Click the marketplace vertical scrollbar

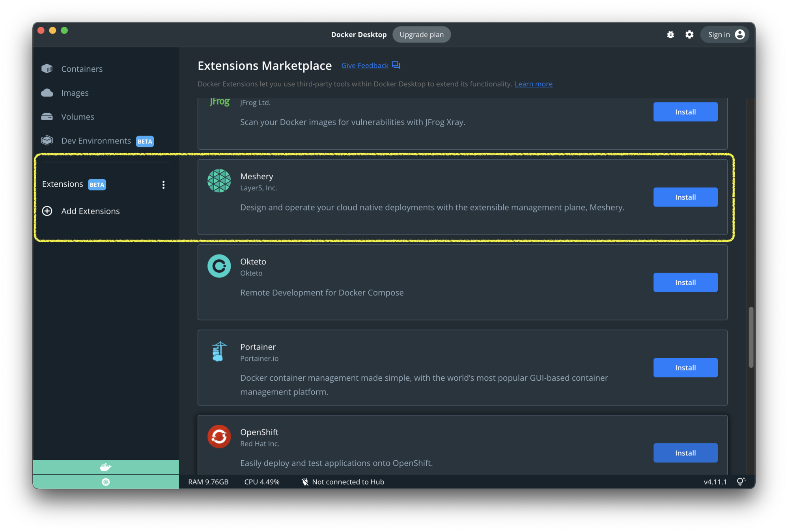(751, 337)
